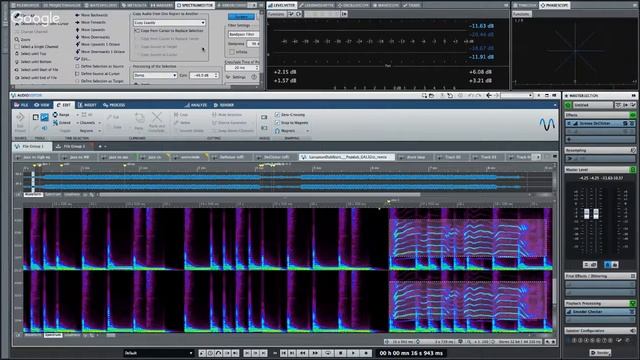Click the navigate back arrow in titlebar
640x360 pixels.
click(x=489, y=95)
